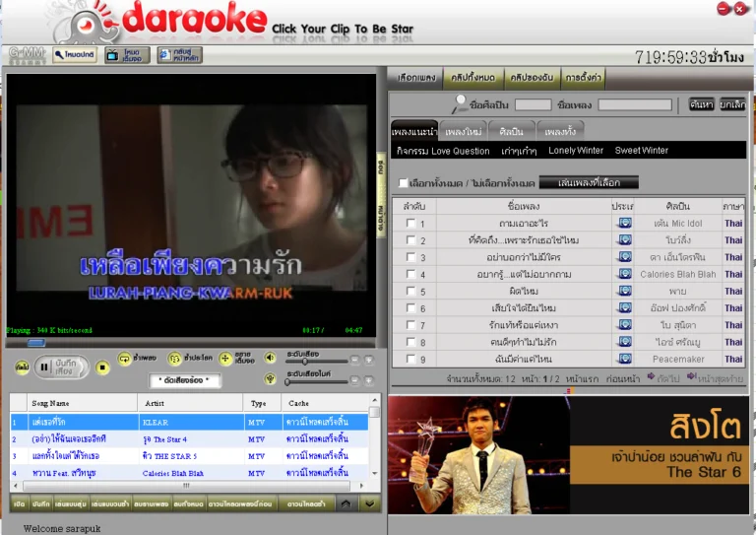This screenshot has height=535, width=756.
Task: Click the expand full screen (ขยายเต็มจอ) icon
Action: point(225,359)
